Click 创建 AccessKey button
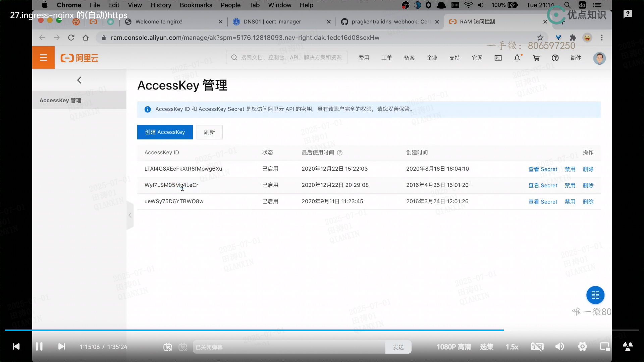The height and width of the screenshot is (362, 644). click(165, 132)
